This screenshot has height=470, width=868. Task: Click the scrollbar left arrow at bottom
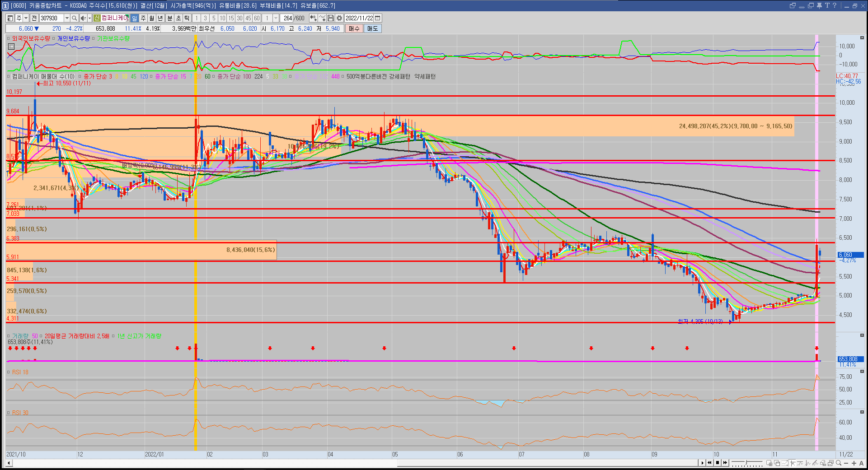pyautogui.click(x=9, y=463)
